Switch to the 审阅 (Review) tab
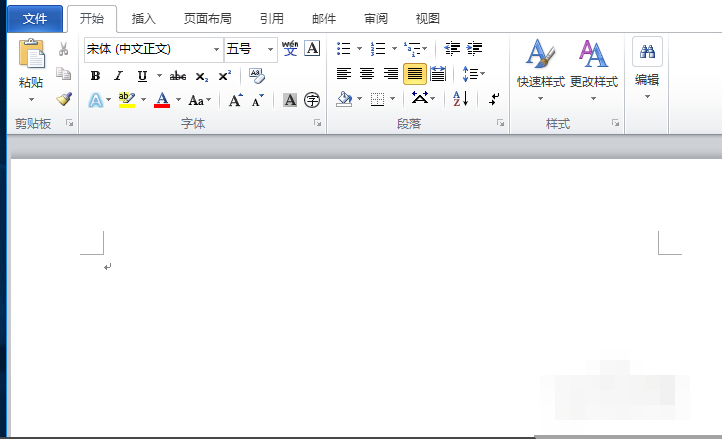The height and width of the screenshot is (439, 722). pyautogui.click(x=376, y=19)
